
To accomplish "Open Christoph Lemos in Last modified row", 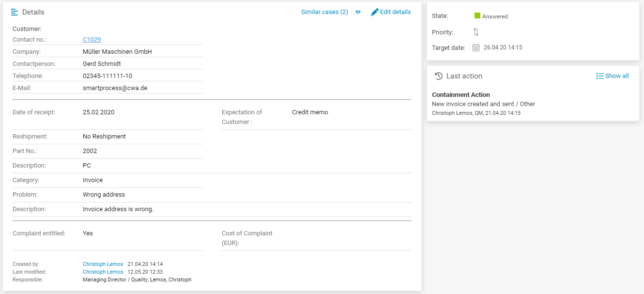I will (103, 272).
